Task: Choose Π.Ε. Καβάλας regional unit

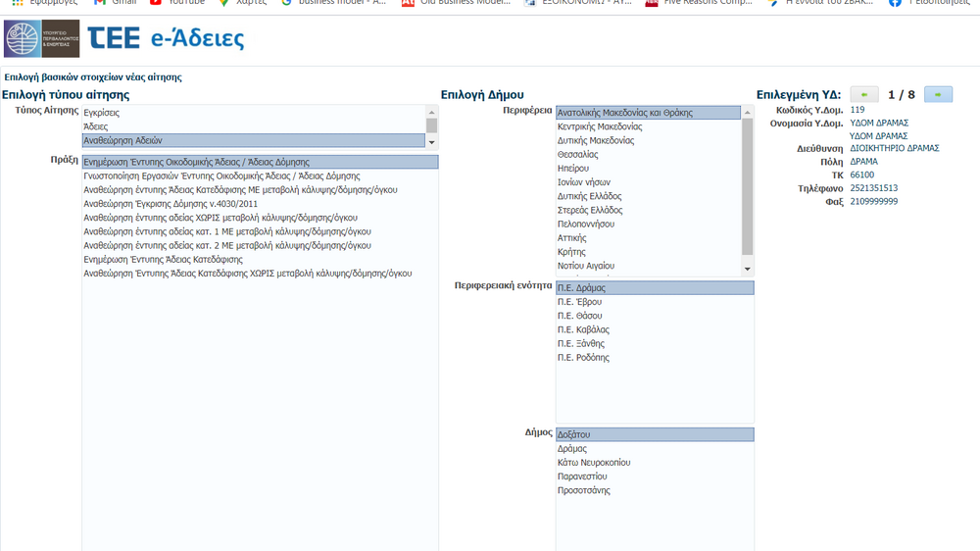Action: 583,330
